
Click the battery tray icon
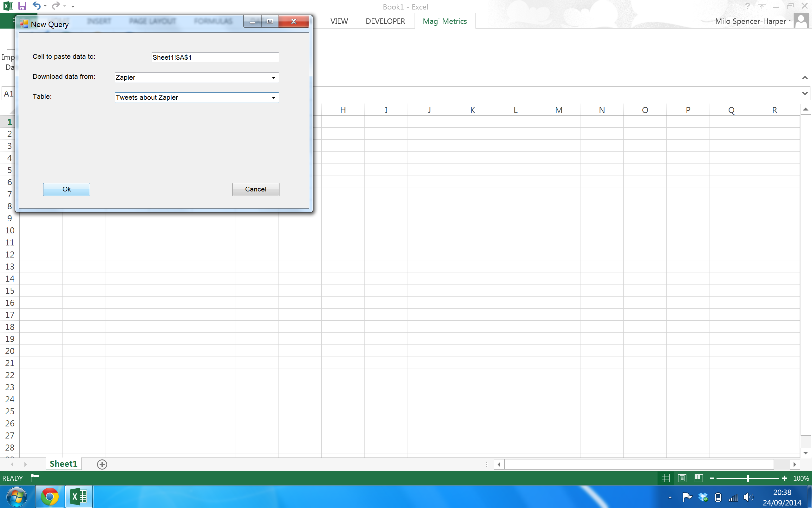point(718,497)
